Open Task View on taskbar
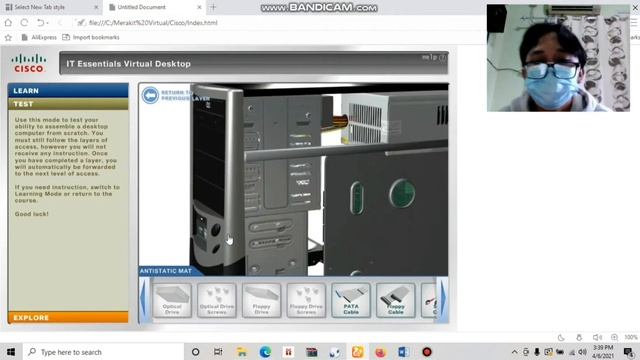This screenshot has height=360, width=640. pyautogui.click(x=218, y=352)
